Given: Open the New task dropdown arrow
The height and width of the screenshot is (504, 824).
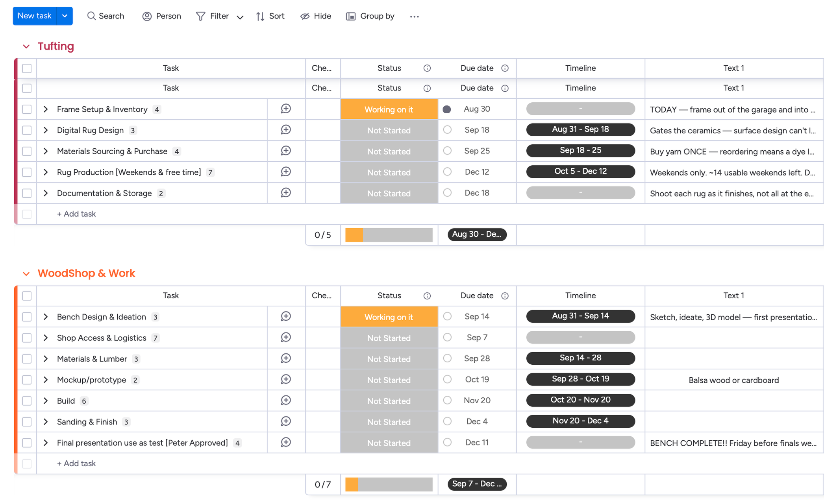Looking at the screenshot, I should (x=65, y=16).
